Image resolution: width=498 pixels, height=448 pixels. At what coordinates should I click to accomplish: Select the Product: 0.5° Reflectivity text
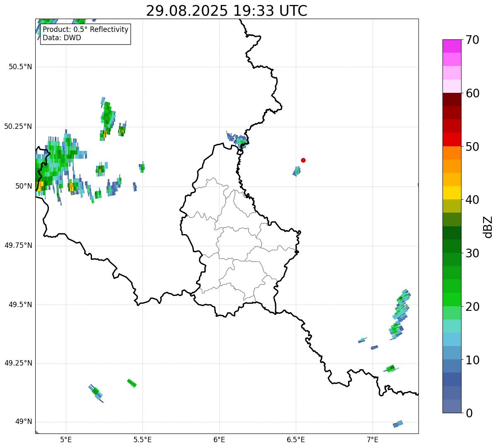coord(85,30)
